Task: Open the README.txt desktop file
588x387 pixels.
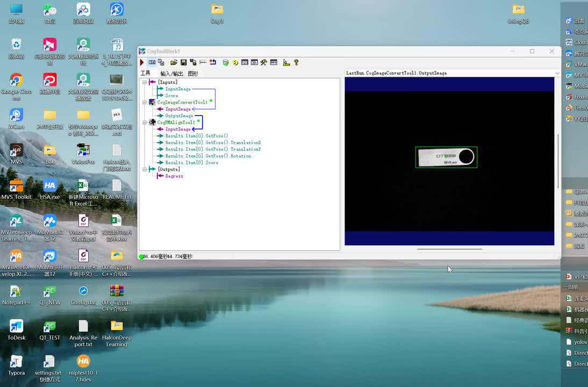Action: [117, 189]
